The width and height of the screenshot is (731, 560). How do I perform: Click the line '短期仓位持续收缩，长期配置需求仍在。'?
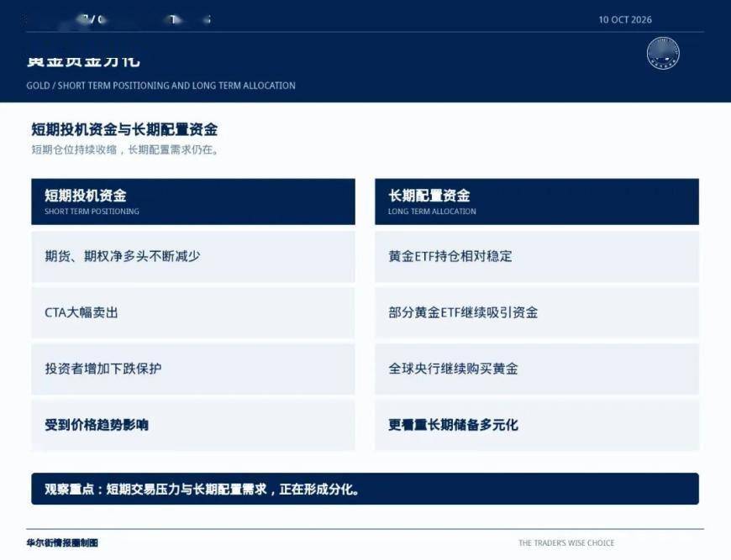(125, 149)
